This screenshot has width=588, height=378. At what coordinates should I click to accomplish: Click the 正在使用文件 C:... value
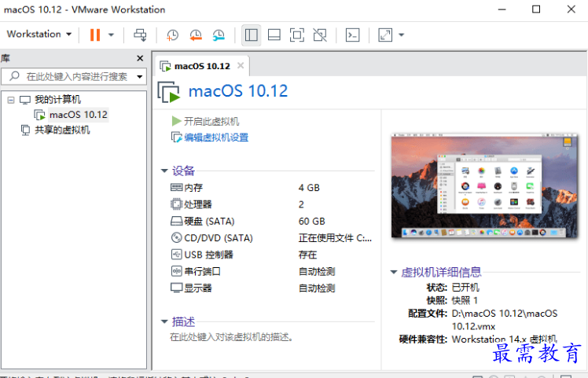click(335, 238)
